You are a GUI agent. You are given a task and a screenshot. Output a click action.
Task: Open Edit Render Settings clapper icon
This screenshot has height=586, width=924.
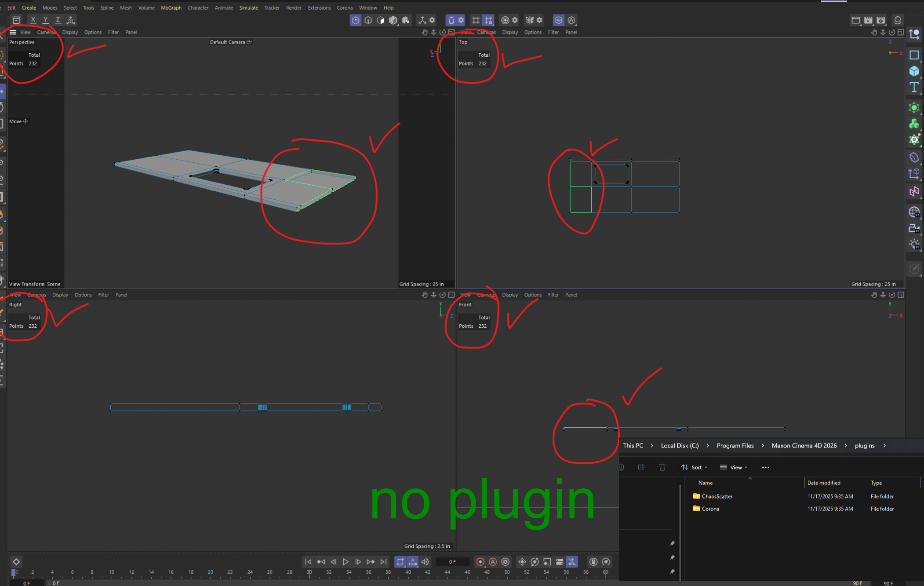pyautogui.click(x=881, y=20)
